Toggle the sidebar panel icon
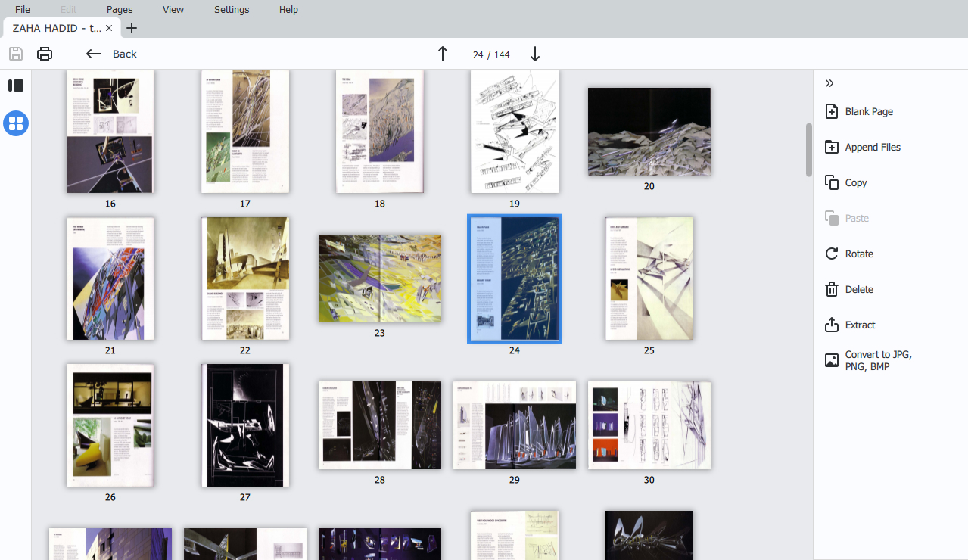This screenshot has height=560, width=968. [16, 86]
